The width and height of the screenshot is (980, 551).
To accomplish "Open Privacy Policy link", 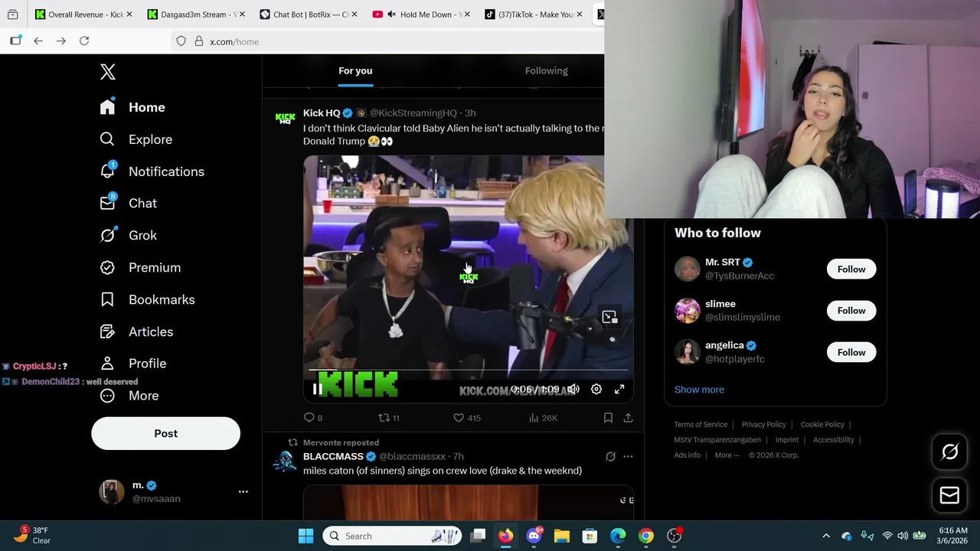I will point(763,425).
